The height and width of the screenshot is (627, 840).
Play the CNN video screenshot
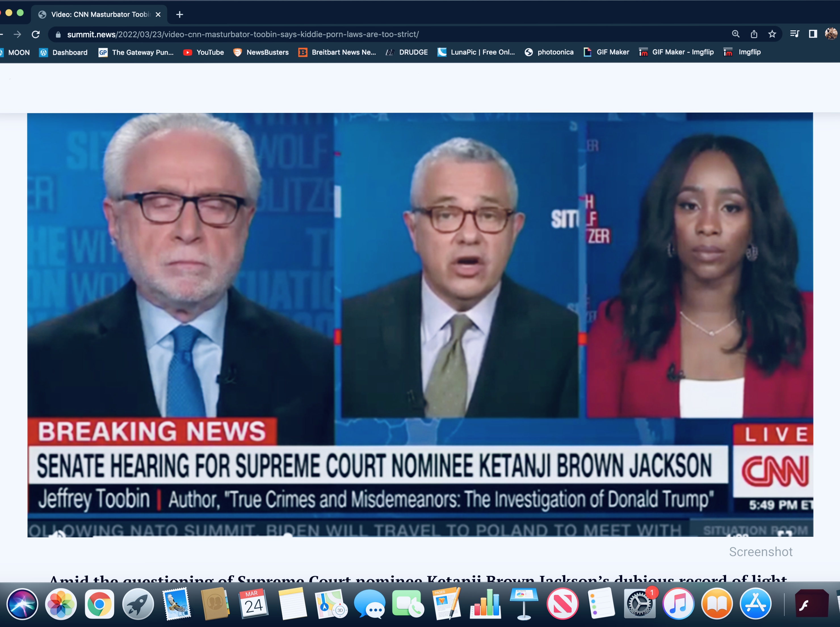[x=420, y=325]
